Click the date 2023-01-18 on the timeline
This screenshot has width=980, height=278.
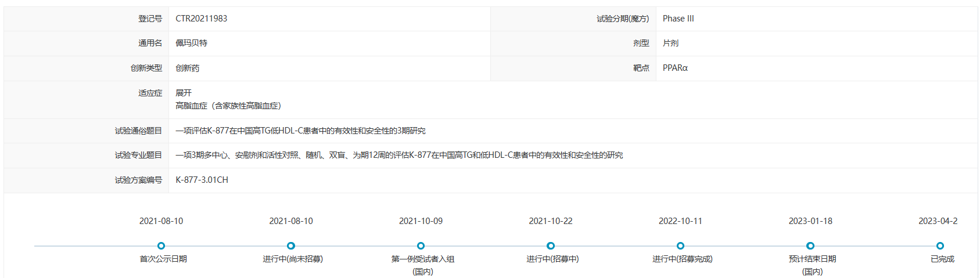[810, 221]
